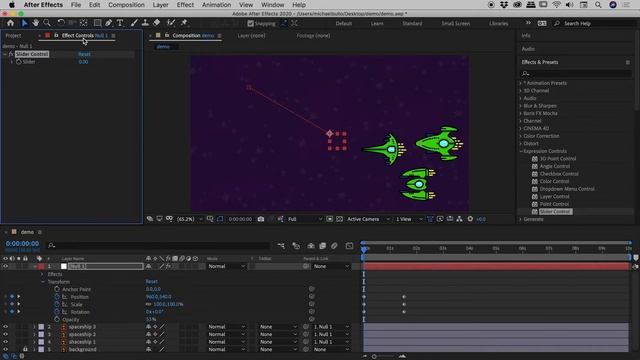This screenshot has width=640, height=360.
Task: Open the Active Camera dropdown
Action: coord(368,219)
